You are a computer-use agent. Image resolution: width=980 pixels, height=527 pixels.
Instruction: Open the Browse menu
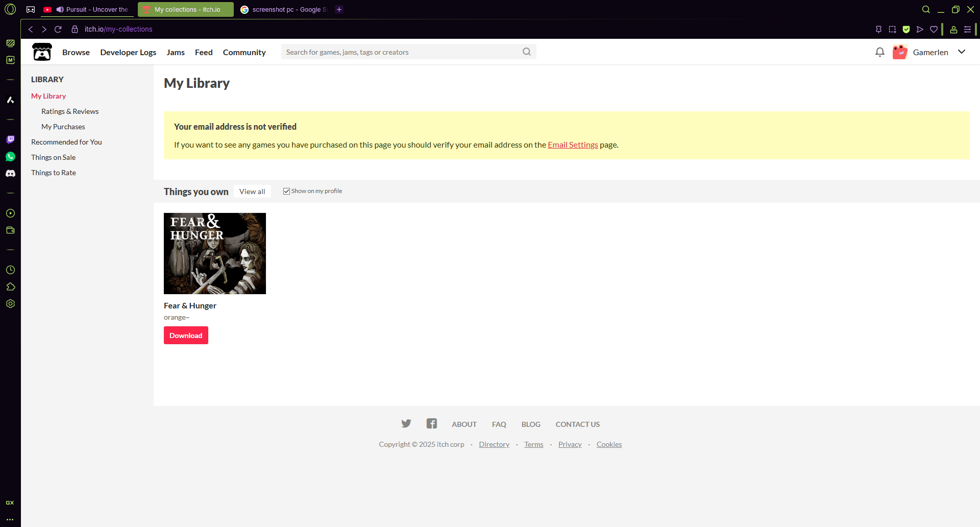[x=76, y=52]
